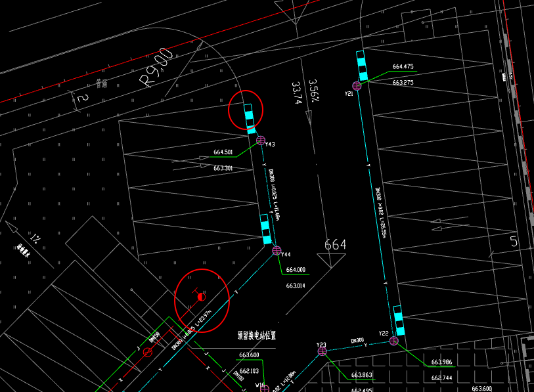Select the DN300 i=0.02 L=26.55m pipe label
The image size is (534, 392).
click(381, 213)
